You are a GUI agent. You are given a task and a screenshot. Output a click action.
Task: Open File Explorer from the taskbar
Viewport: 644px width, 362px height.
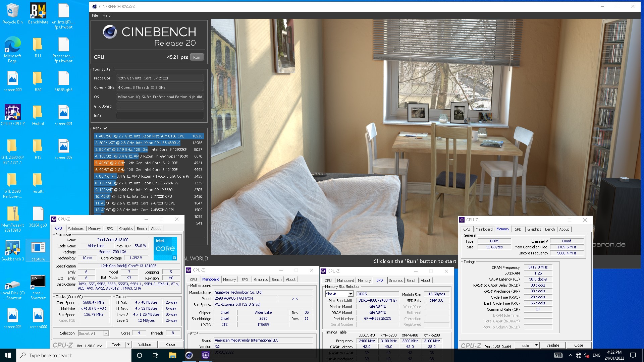tap(172, 355)
